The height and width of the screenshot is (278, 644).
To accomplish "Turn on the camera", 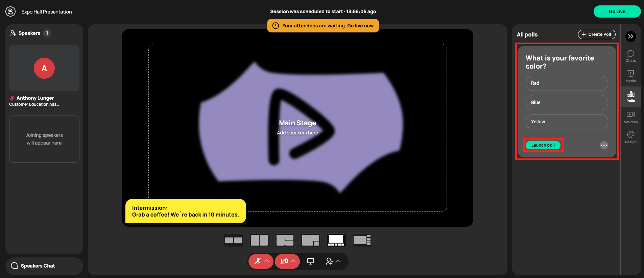I will [284, 261].
